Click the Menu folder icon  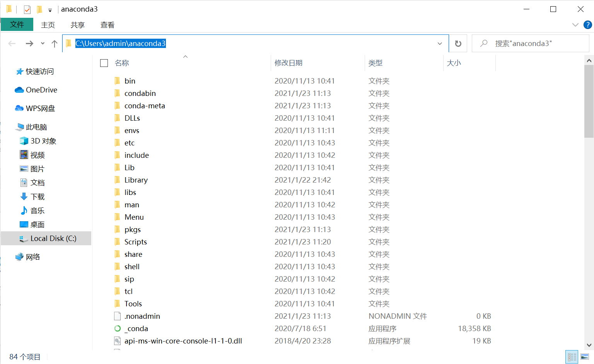117,217
